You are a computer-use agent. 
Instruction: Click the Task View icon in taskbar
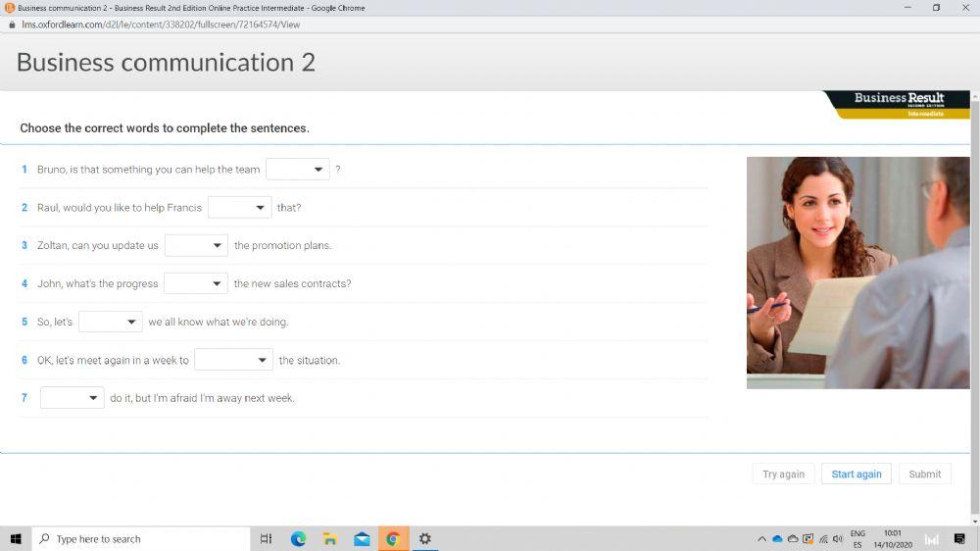pyautogui.click(x=266, y=539)
